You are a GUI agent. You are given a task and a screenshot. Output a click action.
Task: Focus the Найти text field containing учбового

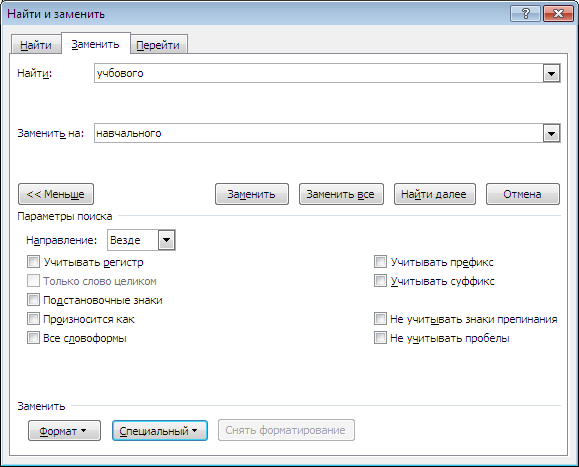pos(319,73)
